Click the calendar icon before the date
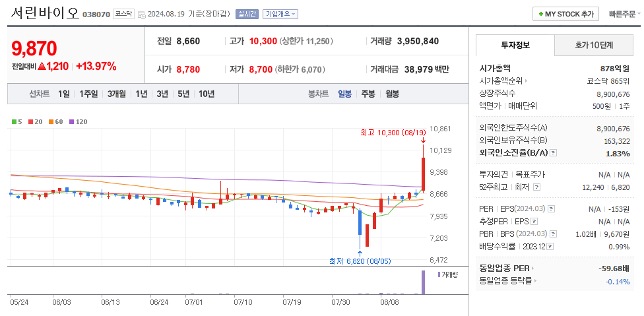 [141, 15]
